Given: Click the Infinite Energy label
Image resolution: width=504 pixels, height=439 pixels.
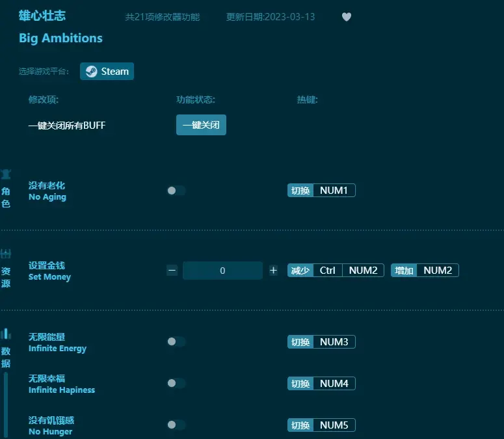Looking at the screenshot, I should click(57, 349).
